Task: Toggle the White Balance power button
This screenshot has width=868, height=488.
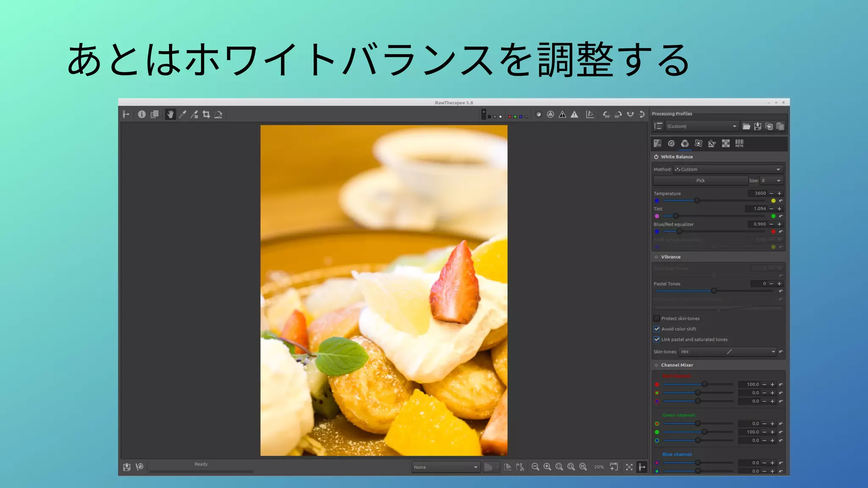Action: [x=656, y=157]
